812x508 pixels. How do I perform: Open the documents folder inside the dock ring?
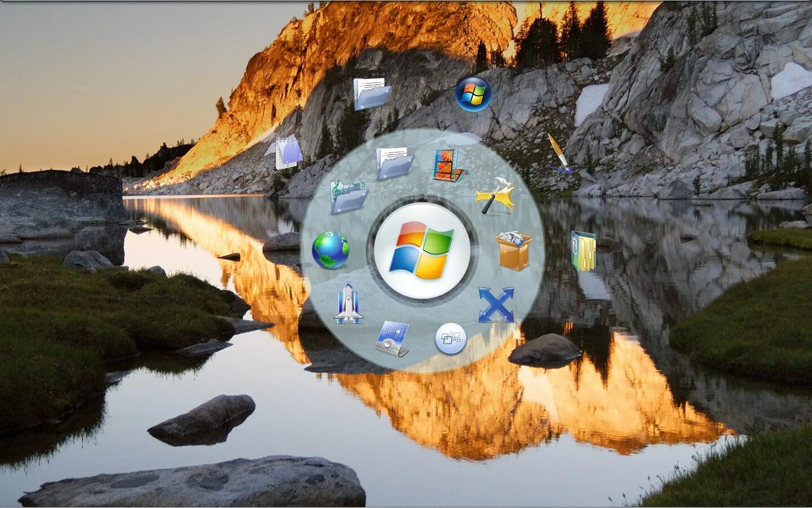tap(395, 163)
